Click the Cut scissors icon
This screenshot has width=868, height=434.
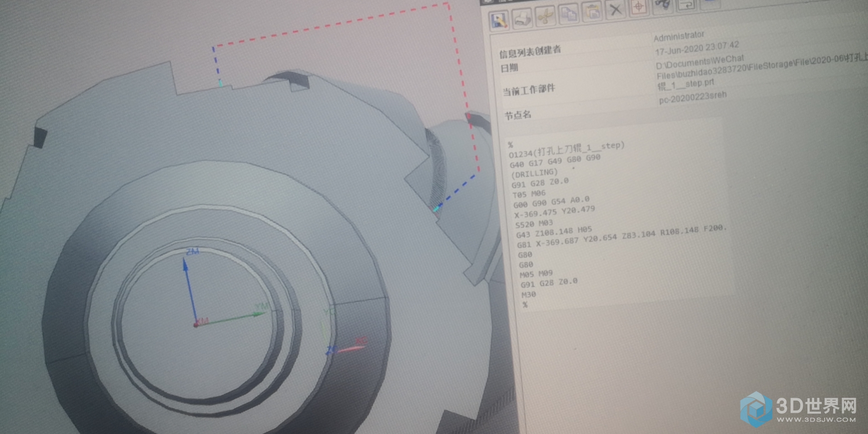coord(546,16)
